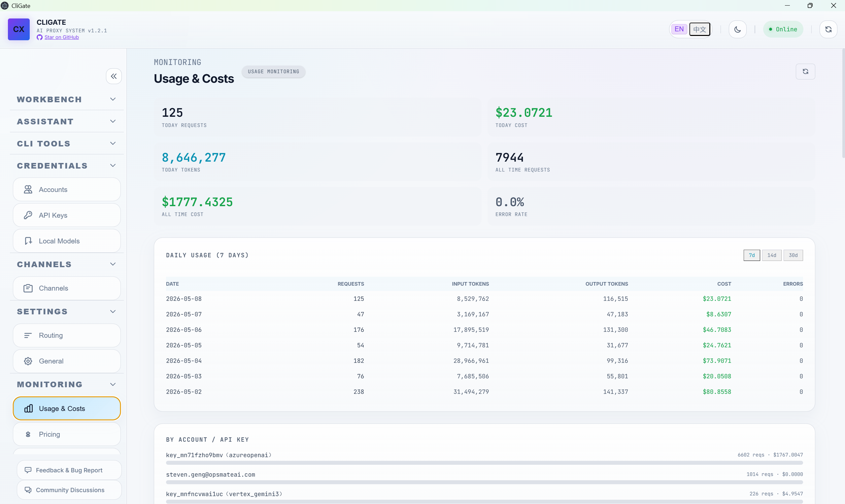Expand the ASSISTANT section
The height and width of the screenshot is (504, 845).
(x=67, y=122)
